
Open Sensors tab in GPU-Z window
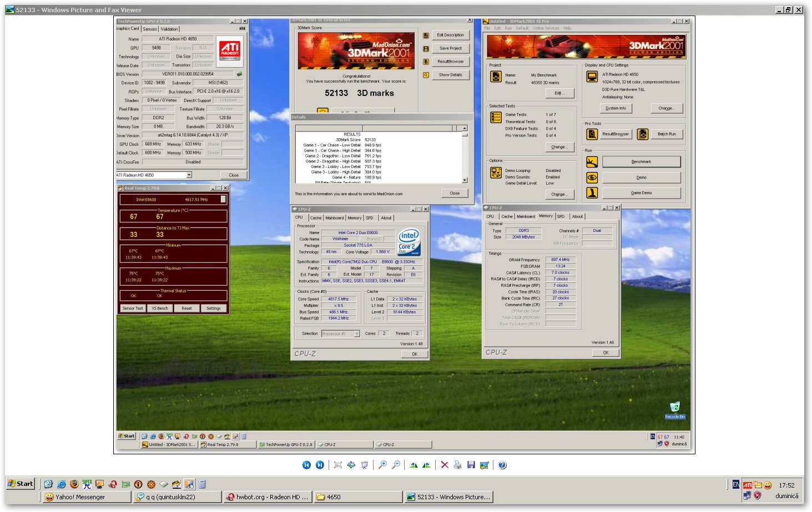[150, 29]
